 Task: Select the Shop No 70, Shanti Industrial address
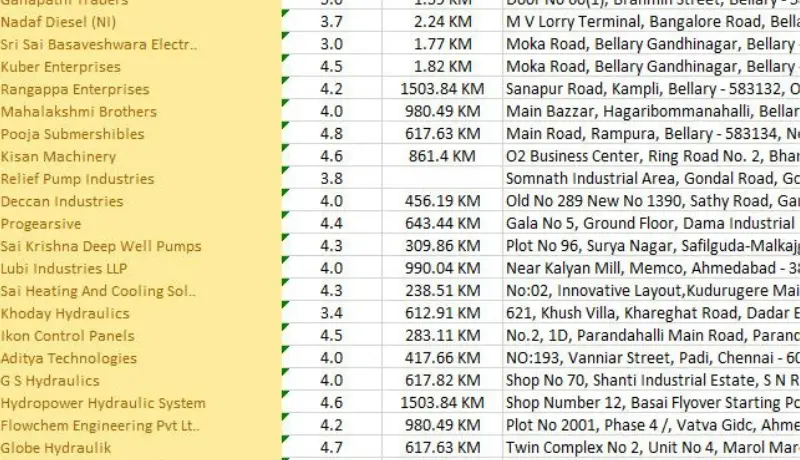pos(652,381)
